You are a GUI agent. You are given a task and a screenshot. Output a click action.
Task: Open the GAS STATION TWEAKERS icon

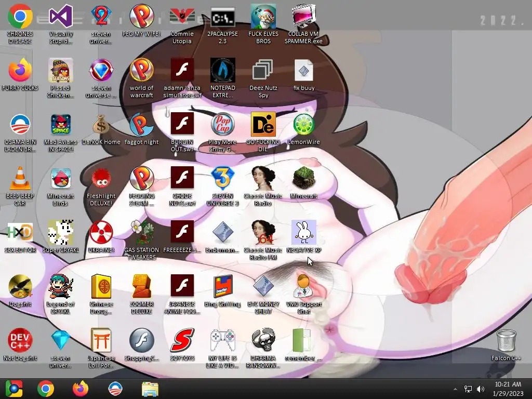pyautogui.click(x=141, y=232)
